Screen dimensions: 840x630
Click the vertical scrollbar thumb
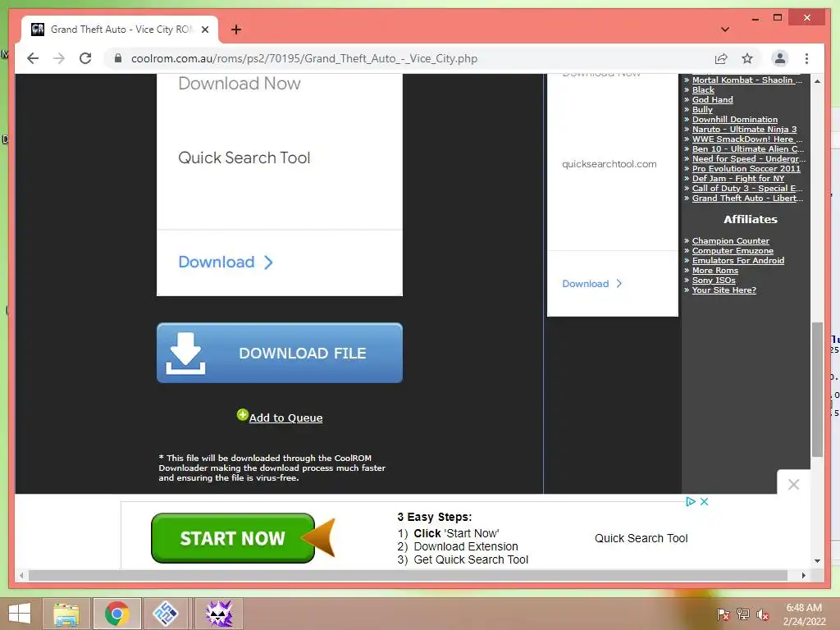[x=817, y=390]
